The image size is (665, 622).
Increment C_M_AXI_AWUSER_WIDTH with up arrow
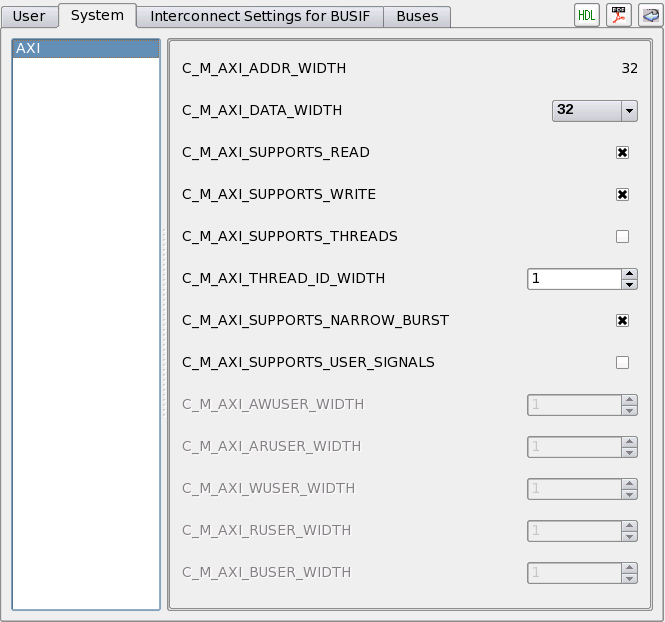tap(629, 399)
